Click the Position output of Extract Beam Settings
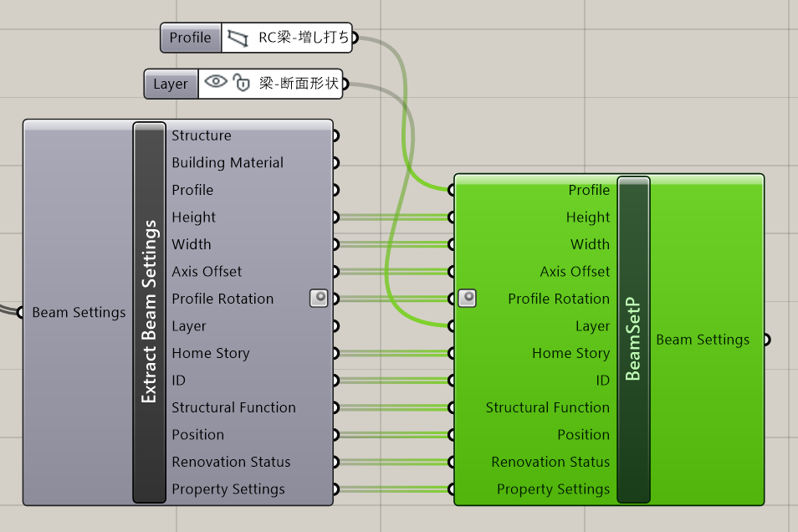This screenshot has height=532, width=798. [x=198, y=435]
